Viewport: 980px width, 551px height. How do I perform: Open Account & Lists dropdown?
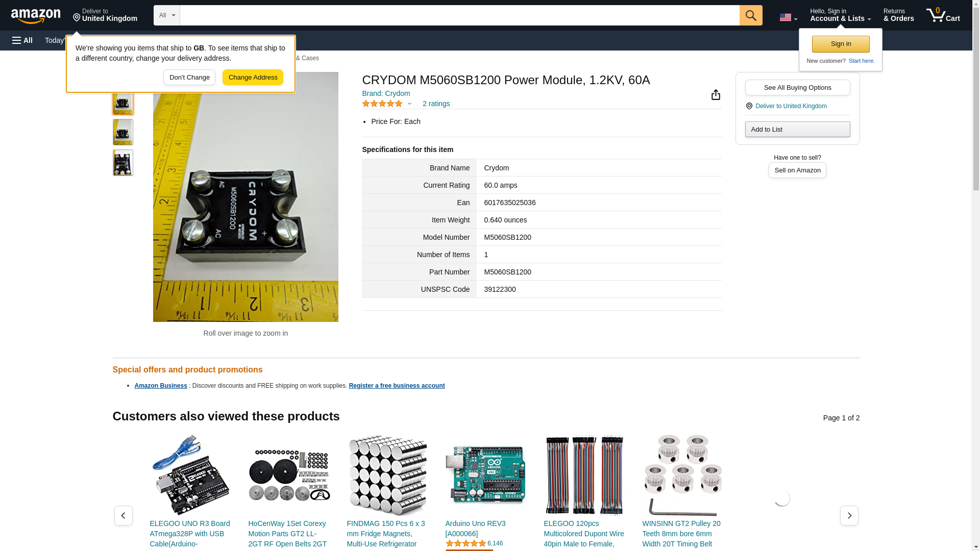(840, 15)
